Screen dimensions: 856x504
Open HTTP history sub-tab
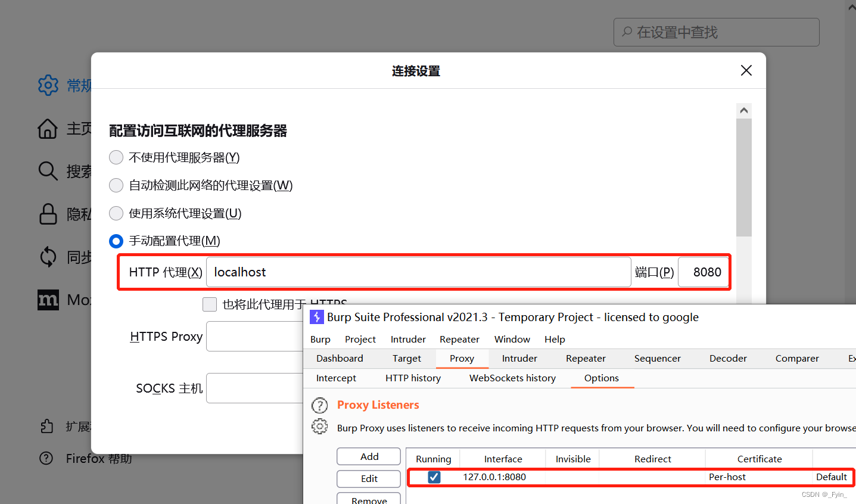click(x=413, y=378)
